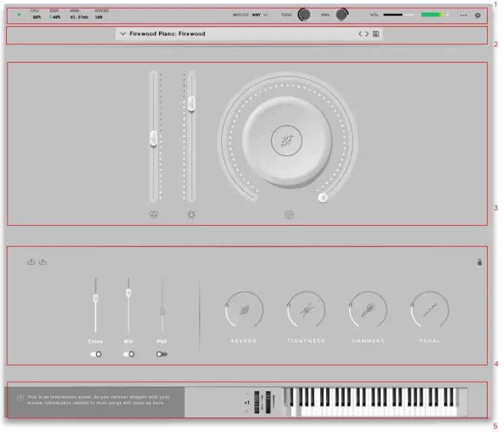This screenshot has height=432, width=504.
Task: Click the PAN knob
Action: click(342, 14)
